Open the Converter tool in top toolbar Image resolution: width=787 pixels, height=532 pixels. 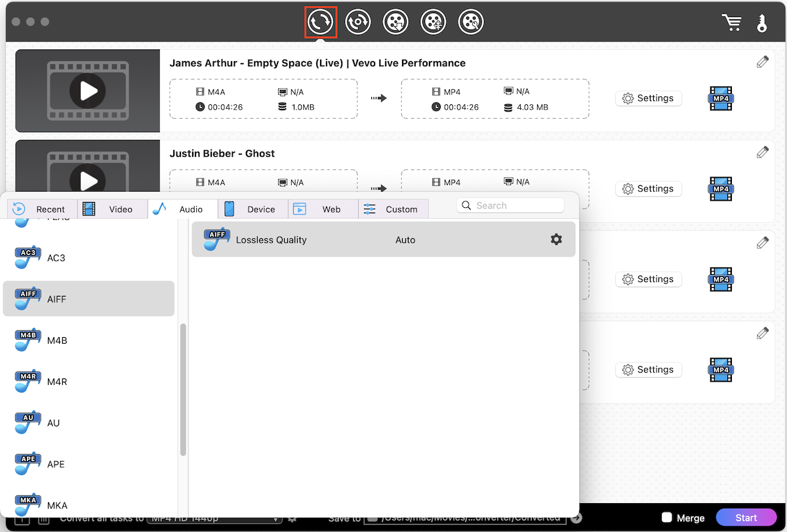[321, 22]
